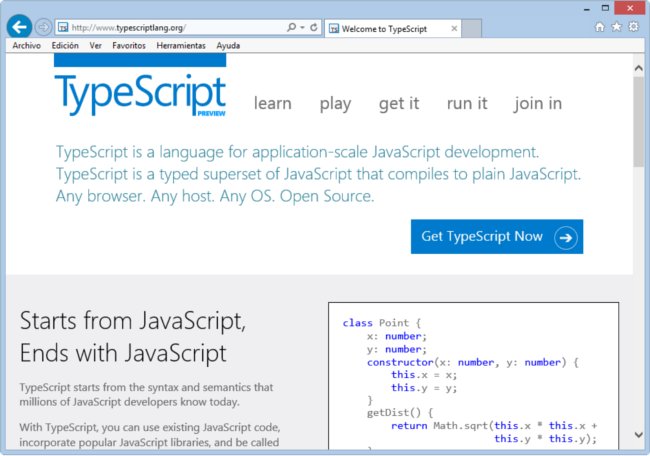Click the TS favicon on the tab
The image size is (650, 456).
tap(334, 29)
